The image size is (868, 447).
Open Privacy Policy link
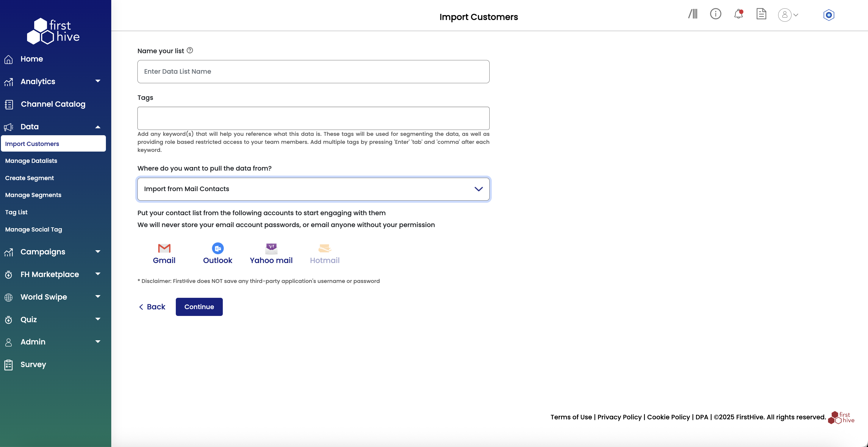click(619, 417)
